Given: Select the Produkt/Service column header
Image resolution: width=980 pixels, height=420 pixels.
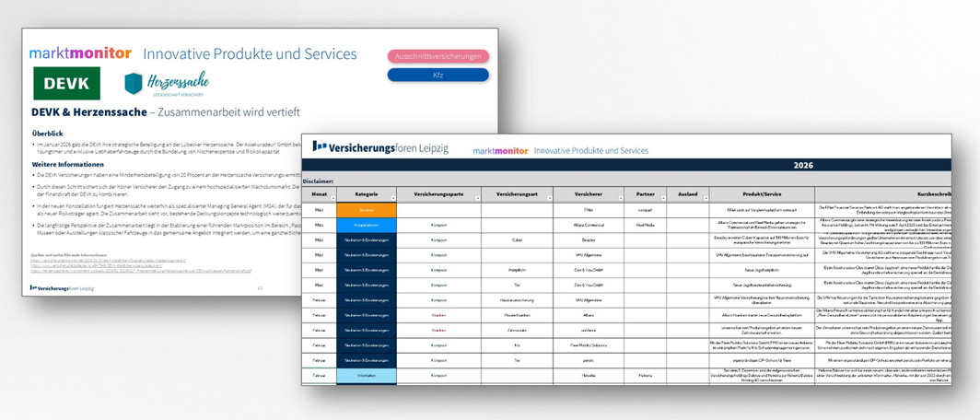Looking at the screenshot, I should pyautogui.click(x=762, y=194).
